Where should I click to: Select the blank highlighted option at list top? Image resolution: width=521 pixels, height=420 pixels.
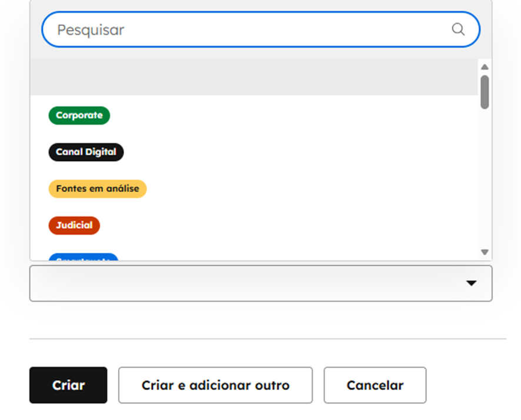tap(253, 77)
